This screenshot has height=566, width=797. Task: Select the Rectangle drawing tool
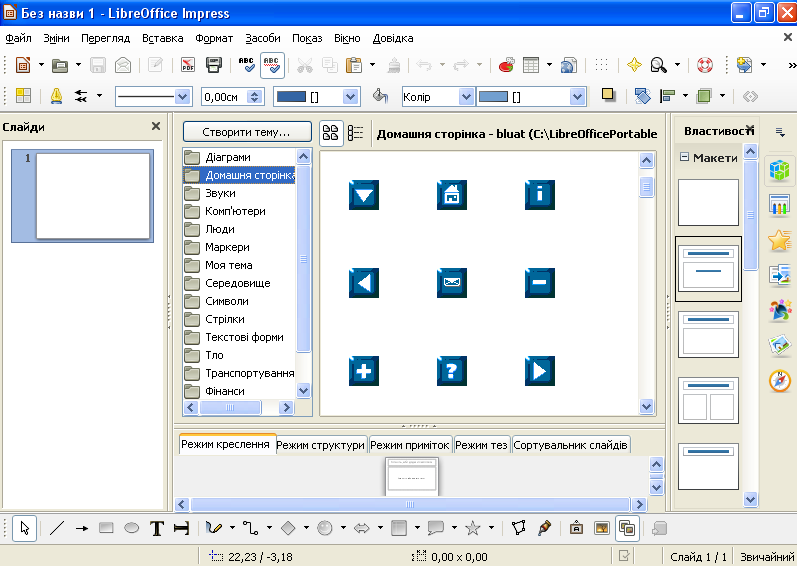(x=106, y=528)
